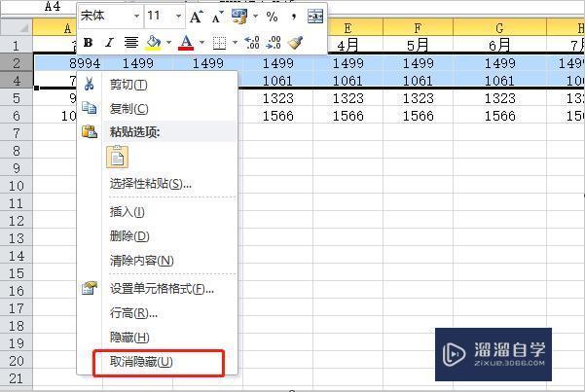
Task: Choose 插入(I) from context menu
Action: tap(157, 211)
